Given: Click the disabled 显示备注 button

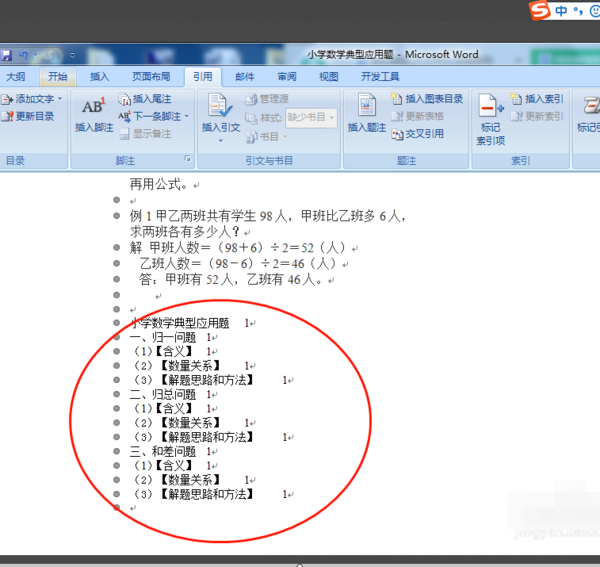Looking at the screenshot, I should [x=145, y=134].
